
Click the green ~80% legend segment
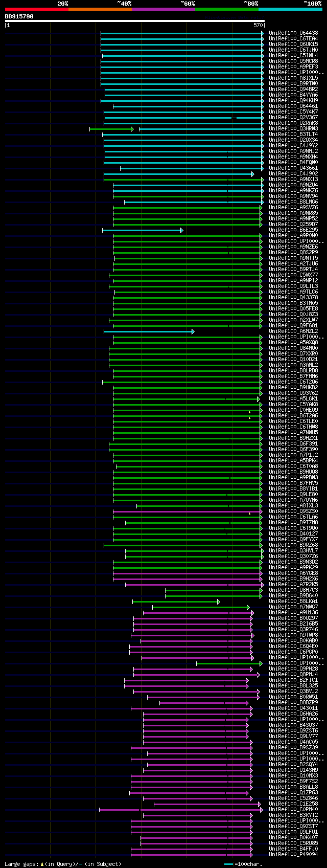226,9
